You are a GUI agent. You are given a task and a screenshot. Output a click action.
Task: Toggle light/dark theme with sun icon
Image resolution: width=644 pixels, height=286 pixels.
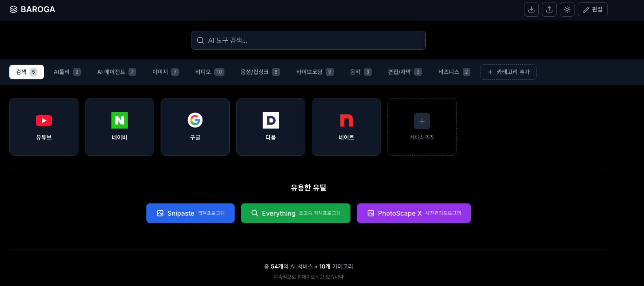point(567,9)
